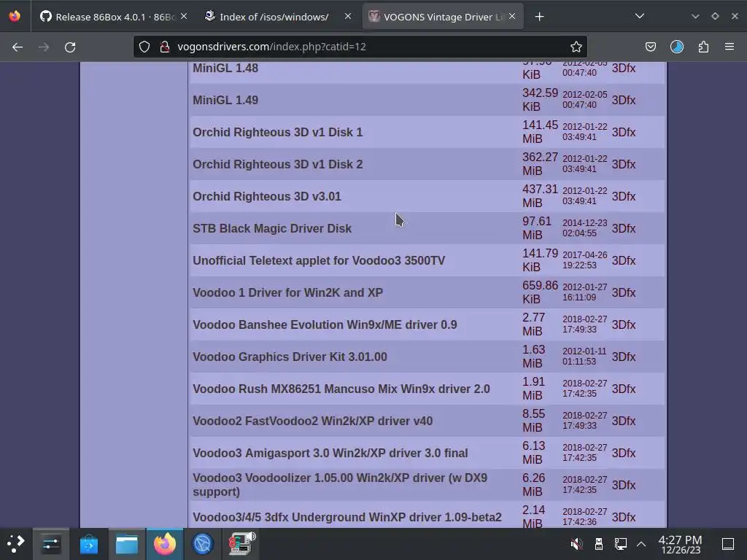Screen dimensions: 747x560
Task: Click the 141.45 MiB size value
Action: [540, 132]
